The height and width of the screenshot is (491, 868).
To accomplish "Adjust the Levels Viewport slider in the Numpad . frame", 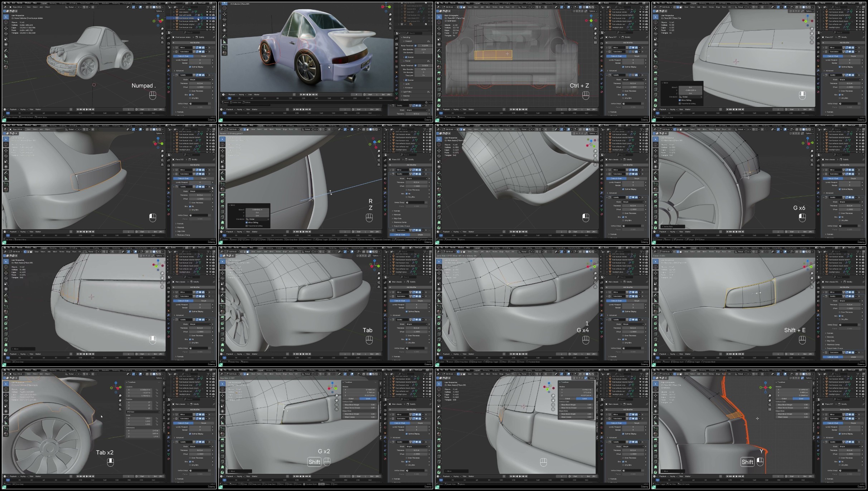I will click(x=200, y=60).
